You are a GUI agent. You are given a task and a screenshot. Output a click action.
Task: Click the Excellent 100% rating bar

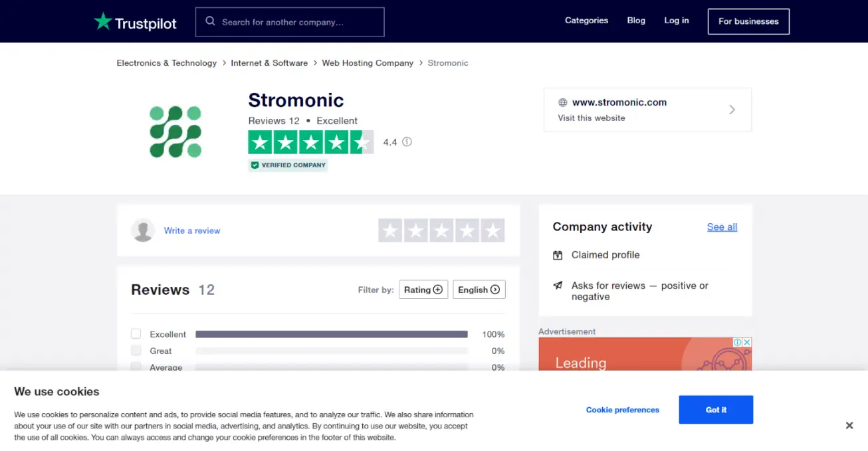click(332, 333)
